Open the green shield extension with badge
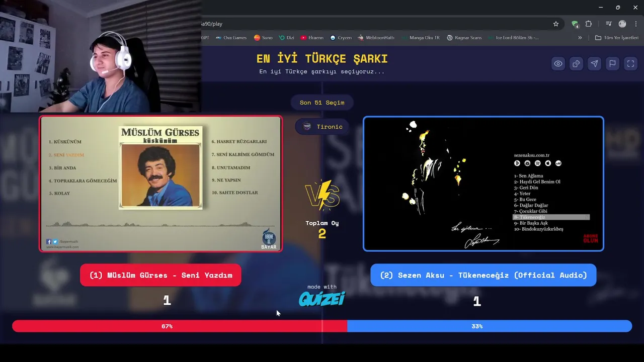The width and height of the screenshot is (644, 362). (x=575, y=24)
